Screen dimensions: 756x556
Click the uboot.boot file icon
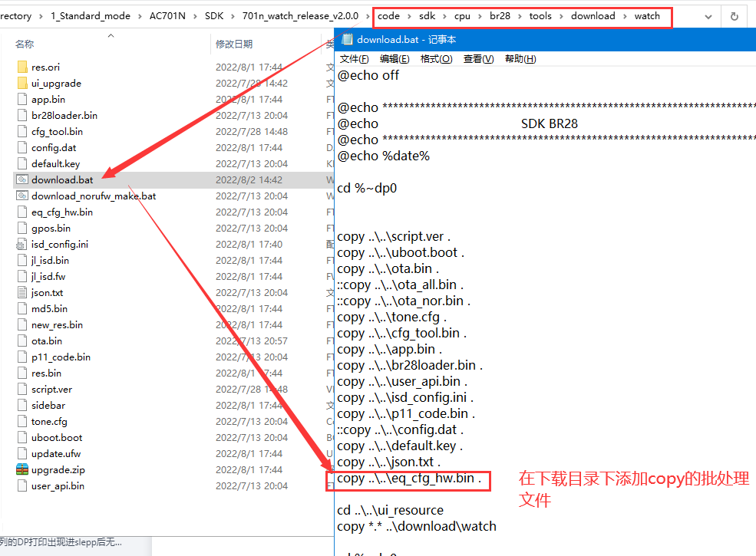coord(22,437)
